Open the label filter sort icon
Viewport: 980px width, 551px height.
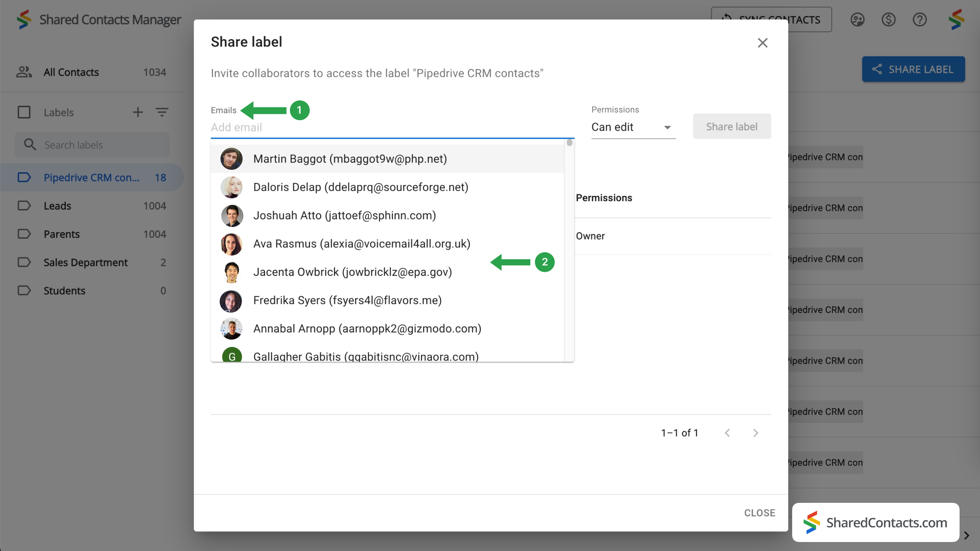point(162,112)
